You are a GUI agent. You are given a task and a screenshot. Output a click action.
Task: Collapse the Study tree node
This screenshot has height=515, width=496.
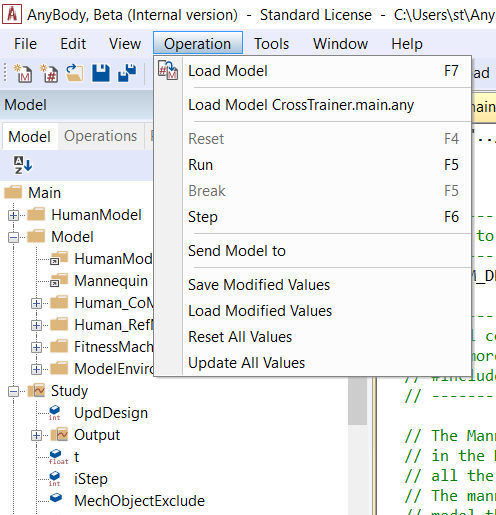[x=13, y=391]
